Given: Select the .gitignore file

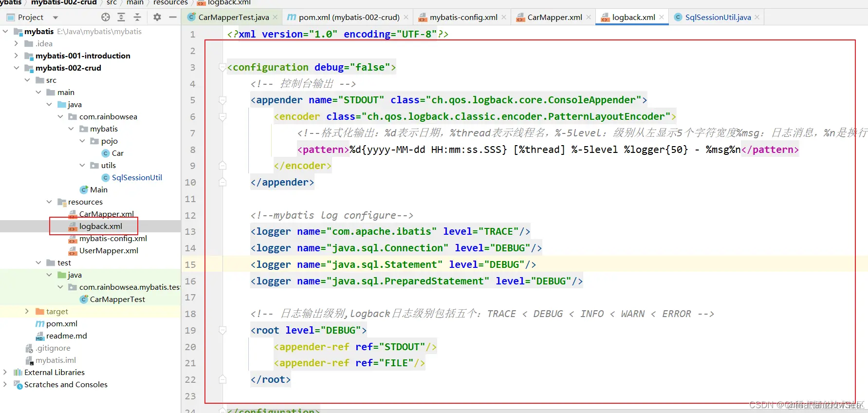Looking at the screenshot, I should coord(53,348).
